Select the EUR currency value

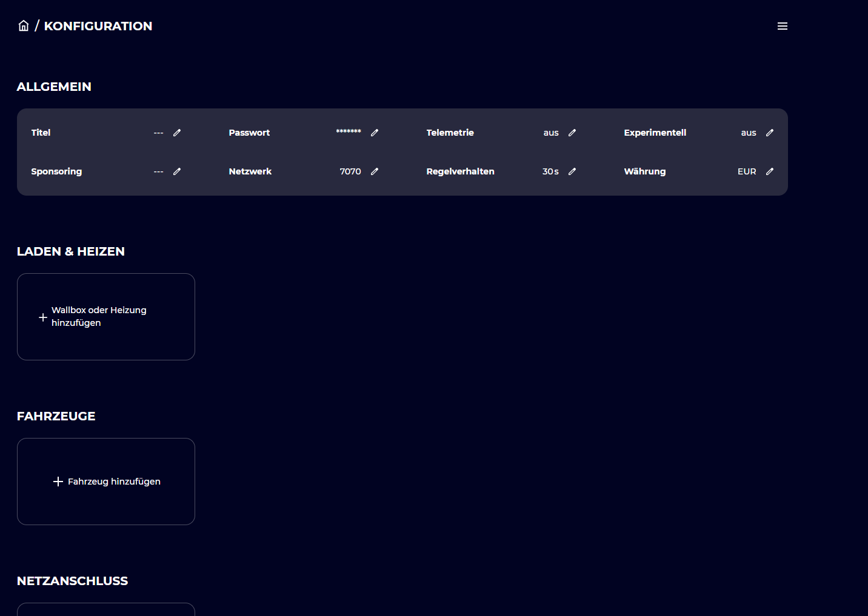point(747,171)
